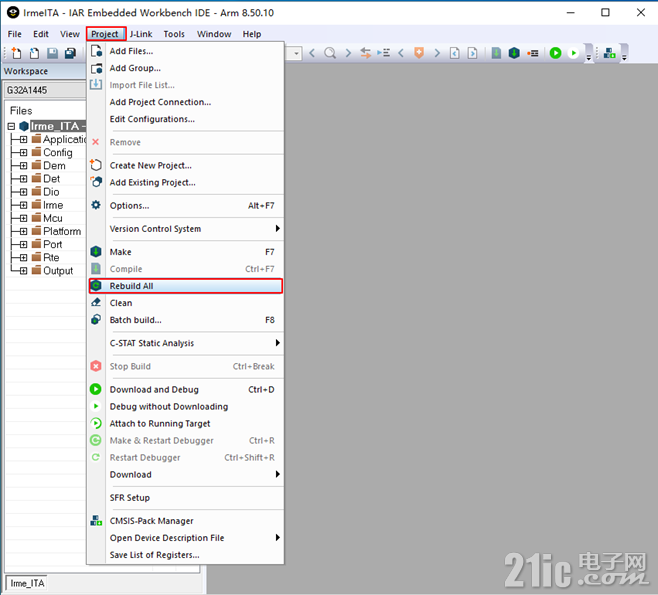Click the Clean eraser icon in menu
The image size is (658, 595).
pos(96,302)
